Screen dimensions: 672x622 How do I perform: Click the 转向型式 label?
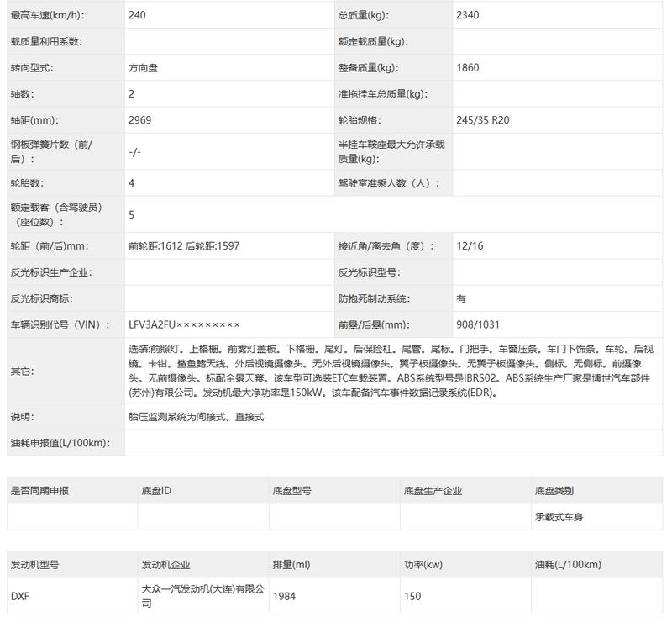32,68
